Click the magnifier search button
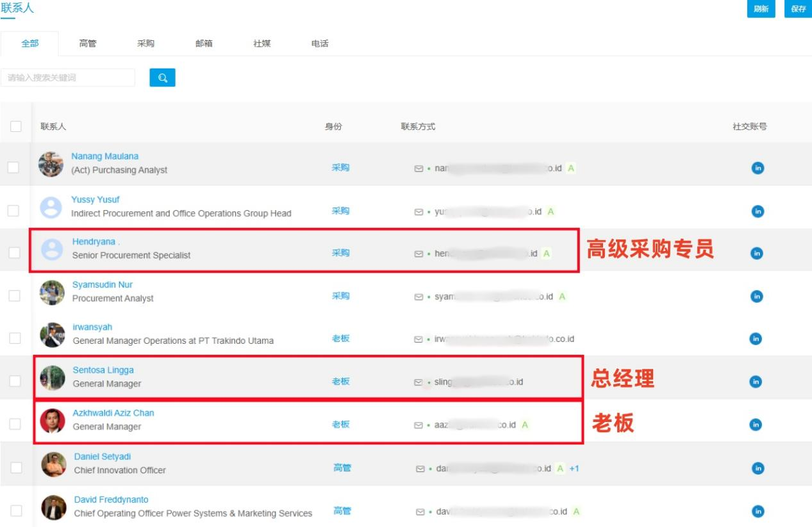This screenshot has height=527, width=812. point(162,77)
